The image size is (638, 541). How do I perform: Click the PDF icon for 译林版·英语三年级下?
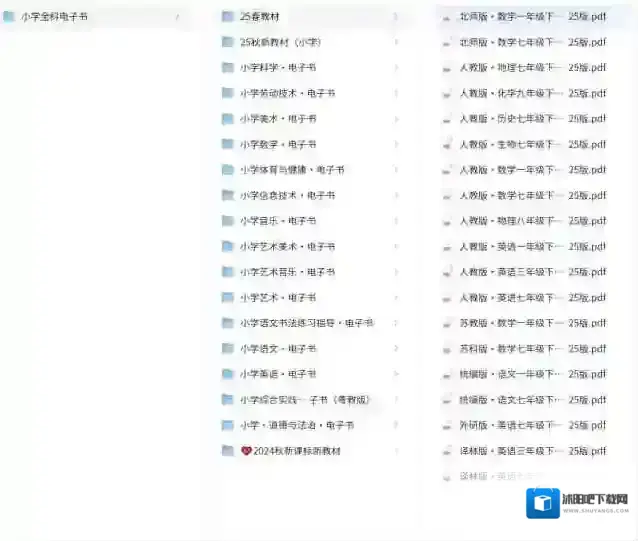[x=447, y=452]
